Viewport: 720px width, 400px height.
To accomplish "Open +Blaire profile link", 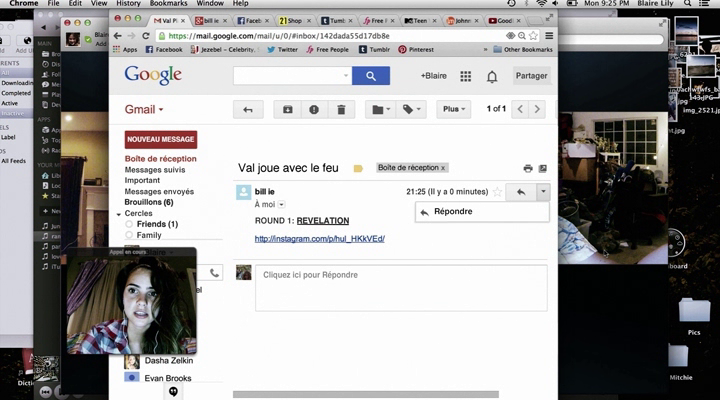I will pos(433,76).
